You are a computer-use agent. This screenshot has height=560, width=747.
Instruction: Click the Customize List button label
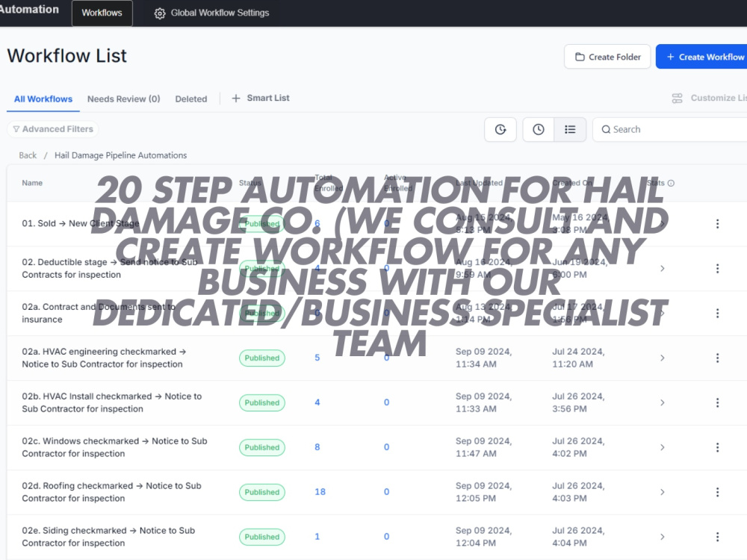(719, 98)
